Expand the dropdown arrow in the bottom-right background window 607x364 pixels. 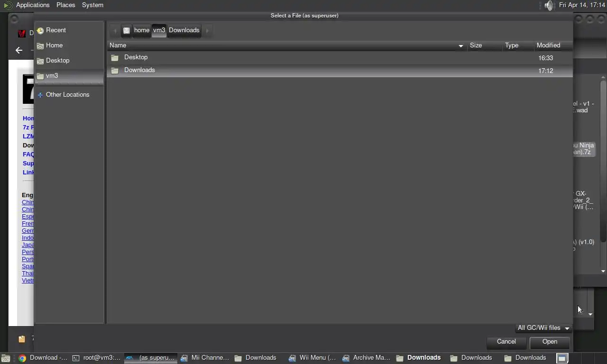pyautogui.click(x=590, y=314)
